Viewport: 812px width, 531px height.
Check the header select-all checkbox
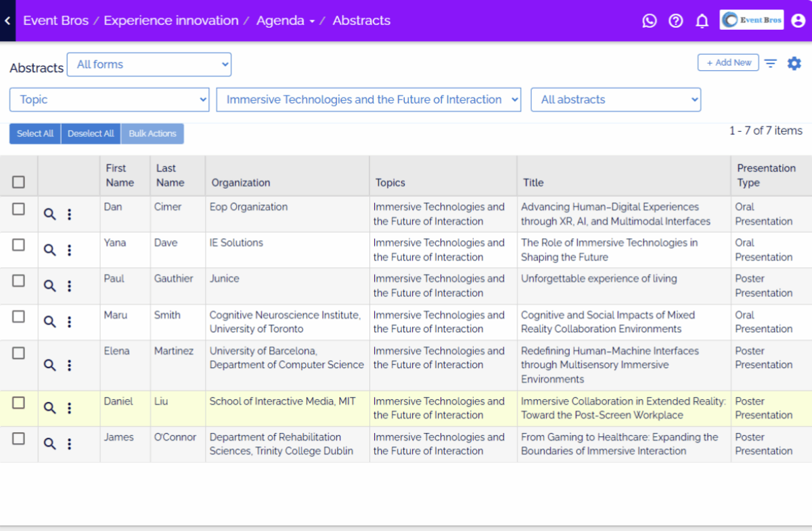click(18, 182)
